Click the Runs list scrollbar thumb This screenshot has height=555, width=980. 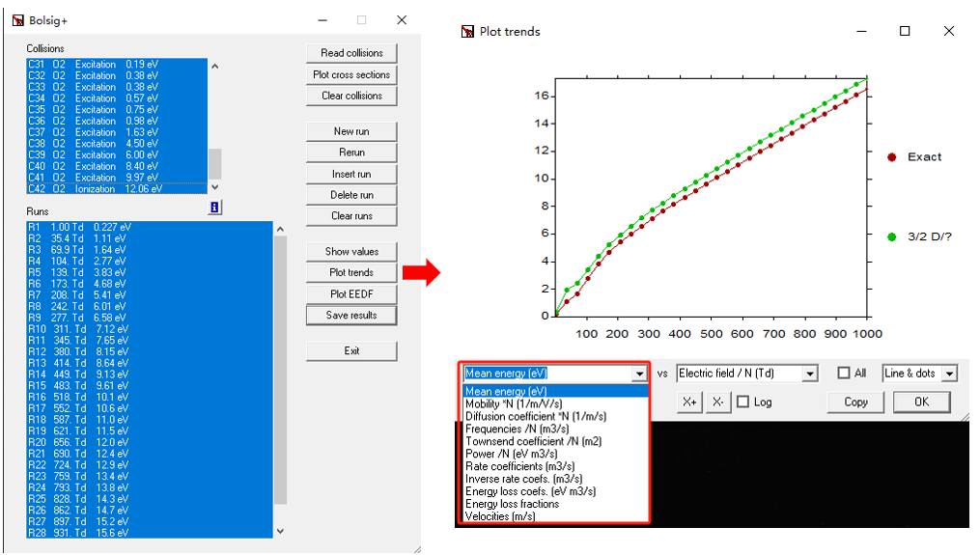coord(281,370)
